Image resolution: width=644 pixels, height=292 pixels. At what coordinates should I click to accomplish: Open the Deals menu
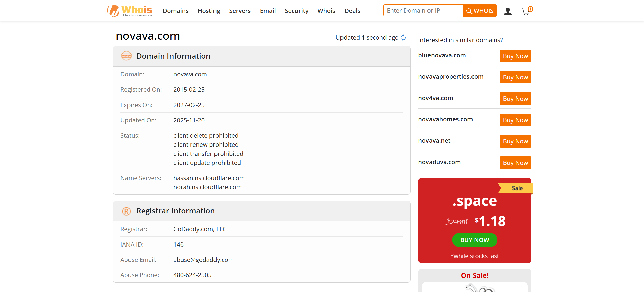[x=352, y=11]
